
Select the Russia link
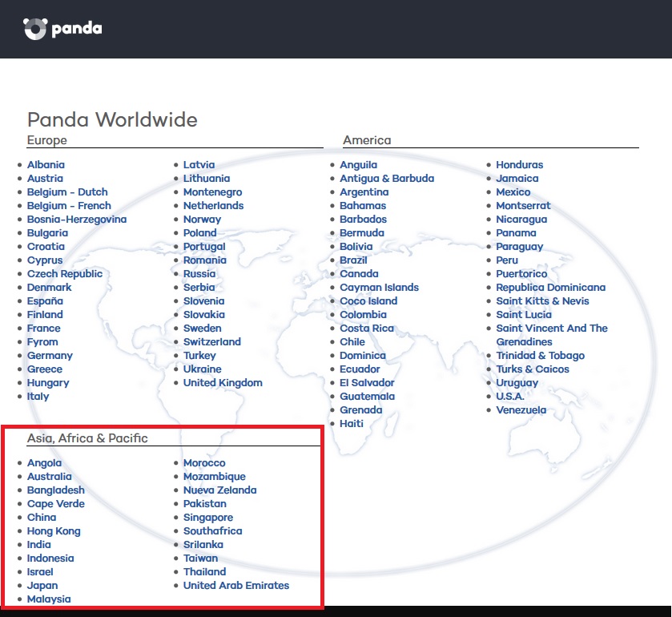point(199,273)
